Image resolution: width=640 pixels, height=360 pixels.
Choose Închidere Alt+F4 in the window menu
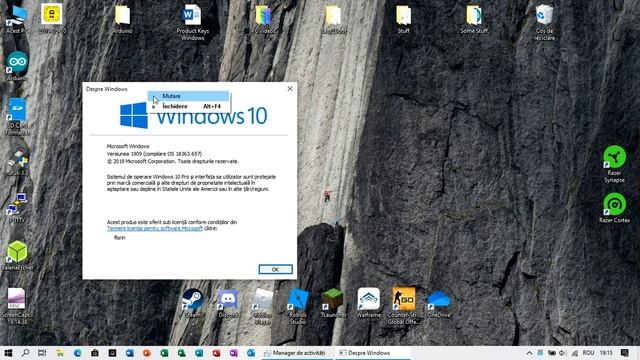(x=189, y=106)
